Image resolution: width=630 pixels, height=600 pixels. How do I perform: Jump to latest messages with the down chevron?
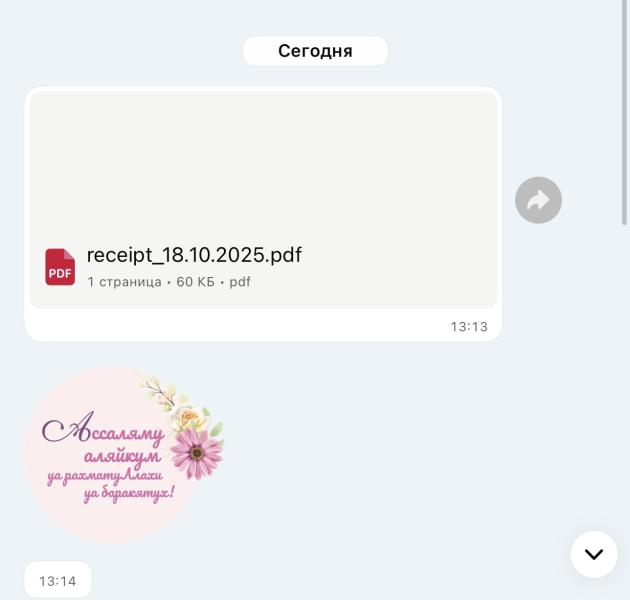(594, 554)
